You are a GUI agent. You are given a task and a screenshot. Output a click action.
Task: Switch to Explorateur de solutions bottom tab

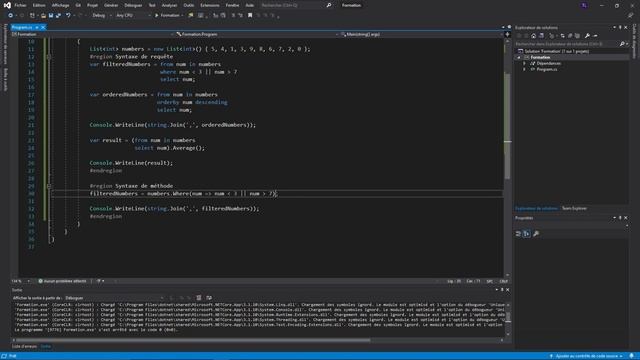536,209
